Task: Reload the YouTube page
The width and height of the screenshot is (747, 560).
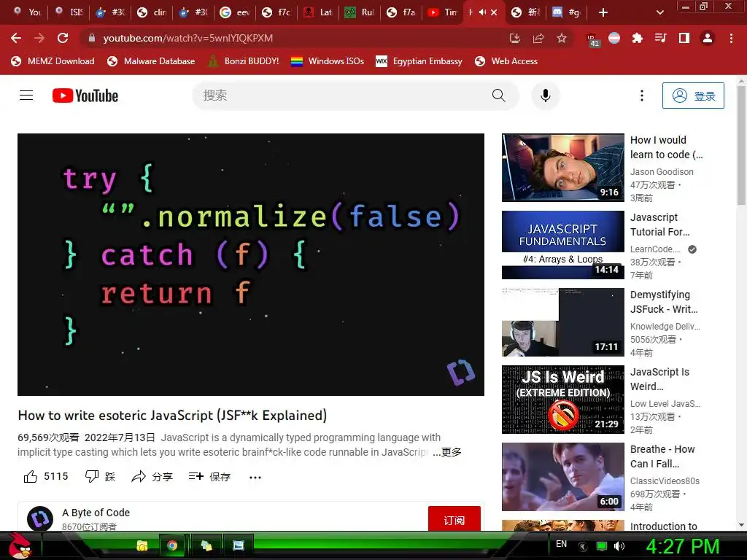Action: pyautogui.click(x=63, y=38)
